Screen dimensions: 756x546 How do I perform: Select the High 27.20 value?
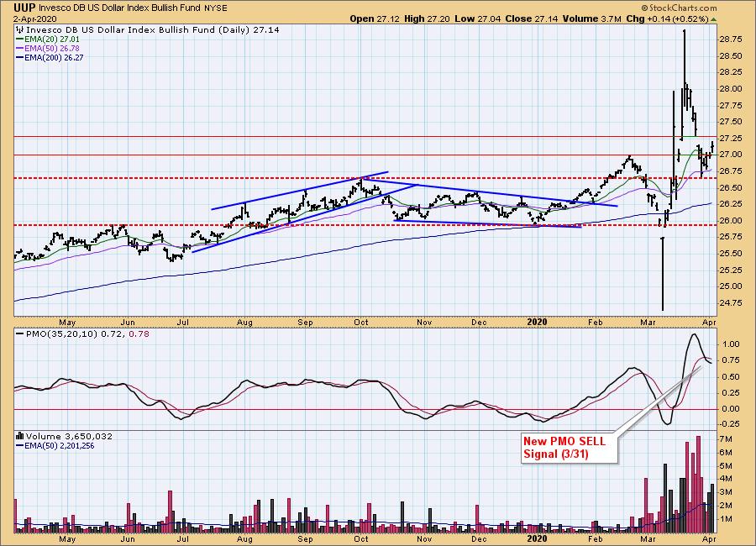pos(427,19)
